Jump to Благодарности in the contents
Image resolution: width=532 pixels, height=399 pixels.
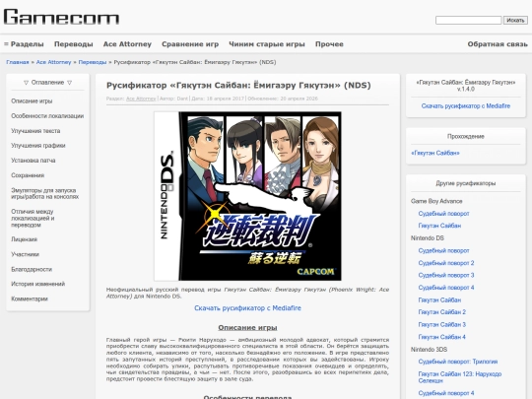[x=32, y=269]
